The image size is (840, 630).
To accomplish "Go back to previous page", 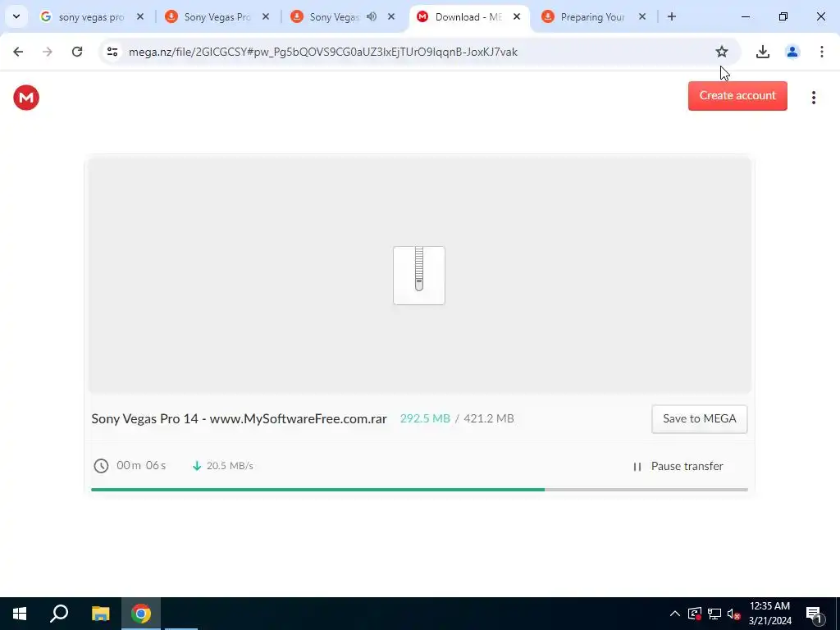I will pyautogui.click(x=18, y=52).
